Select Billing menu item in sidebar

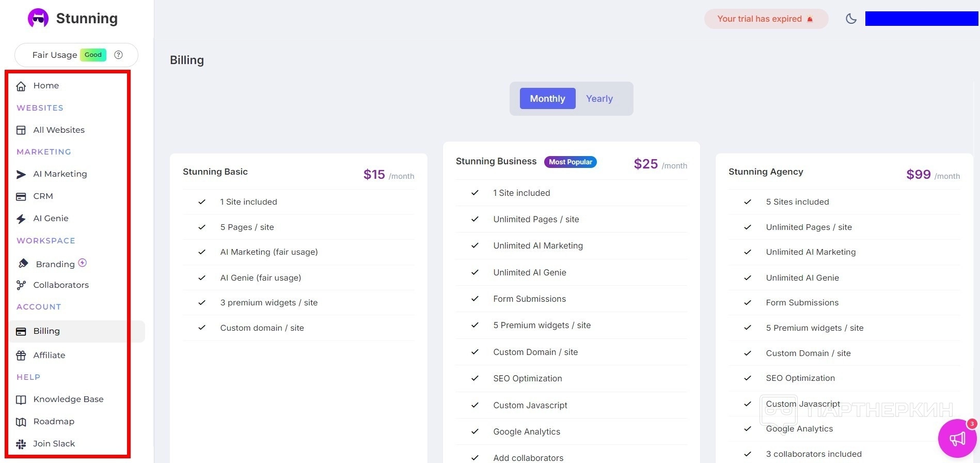pyautogui.click(x=46, y=331)
